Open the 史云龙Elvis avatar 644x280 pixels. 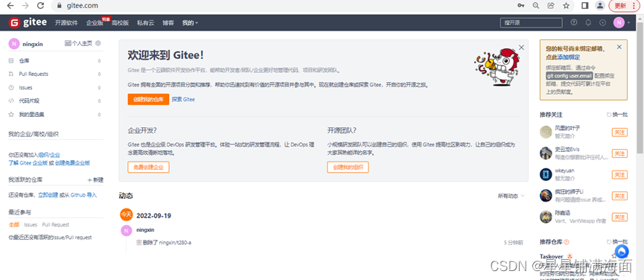(x=546, y=153)
